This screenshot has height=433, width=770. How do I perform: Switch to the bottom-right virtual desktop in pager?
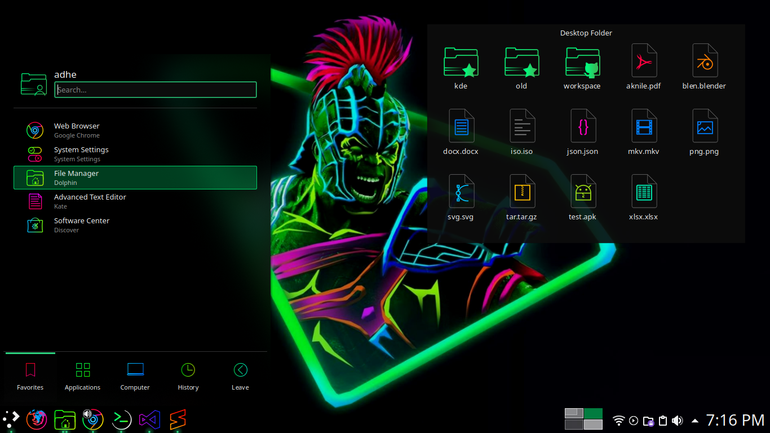point(593,424)
